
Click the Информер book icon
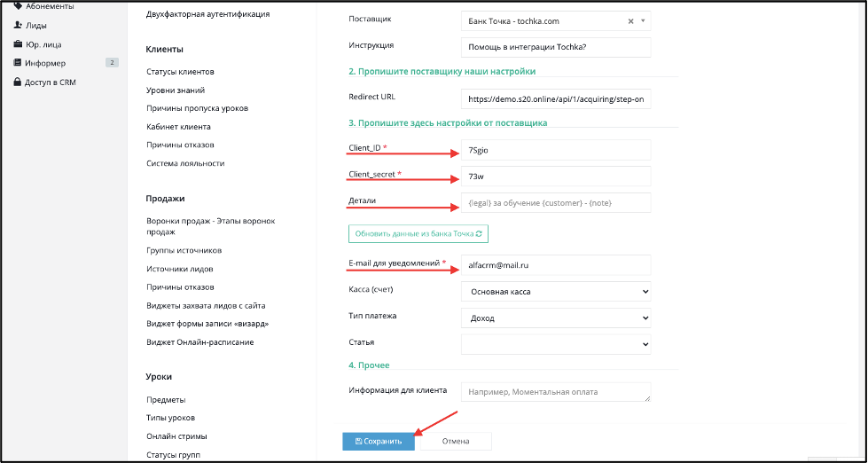tap(17, 63)
